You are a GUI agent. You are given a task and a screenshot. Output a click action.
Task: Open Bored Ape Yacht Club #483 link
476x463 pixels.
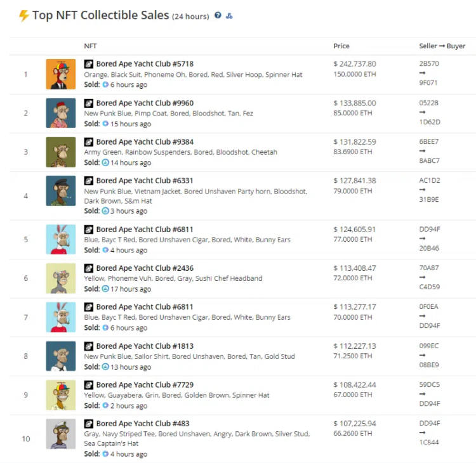143,424
